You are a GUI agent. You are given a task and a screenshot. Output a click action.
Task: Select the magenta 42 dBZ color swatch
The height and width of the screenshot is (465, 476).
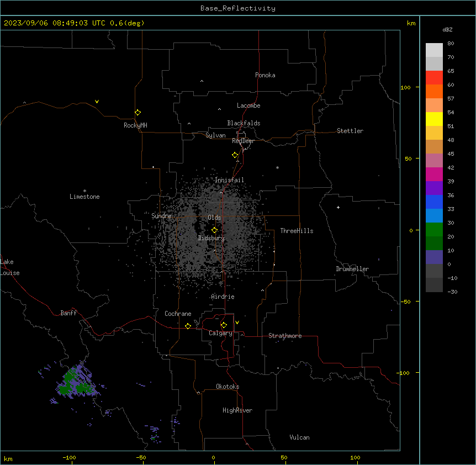pyautogui.click(x=434, y=174)
